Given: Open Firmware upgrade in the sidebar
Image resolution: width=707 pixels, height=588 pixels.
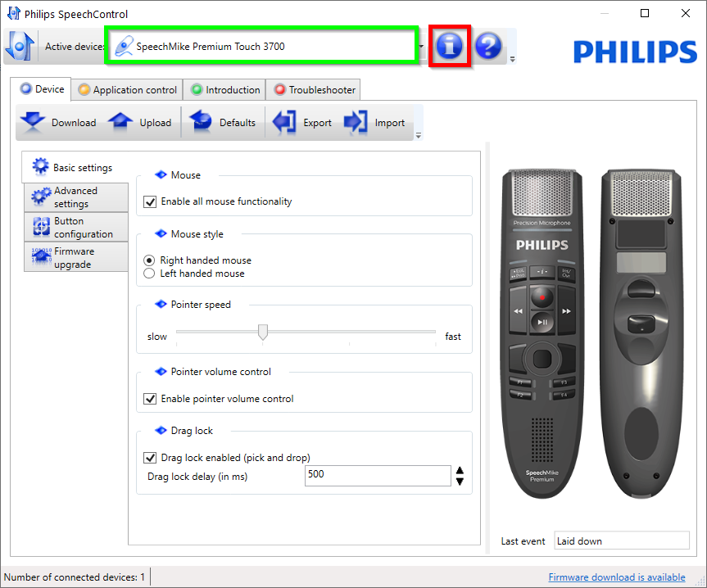Looking at the screenshot, I should [x=75, y=258].
